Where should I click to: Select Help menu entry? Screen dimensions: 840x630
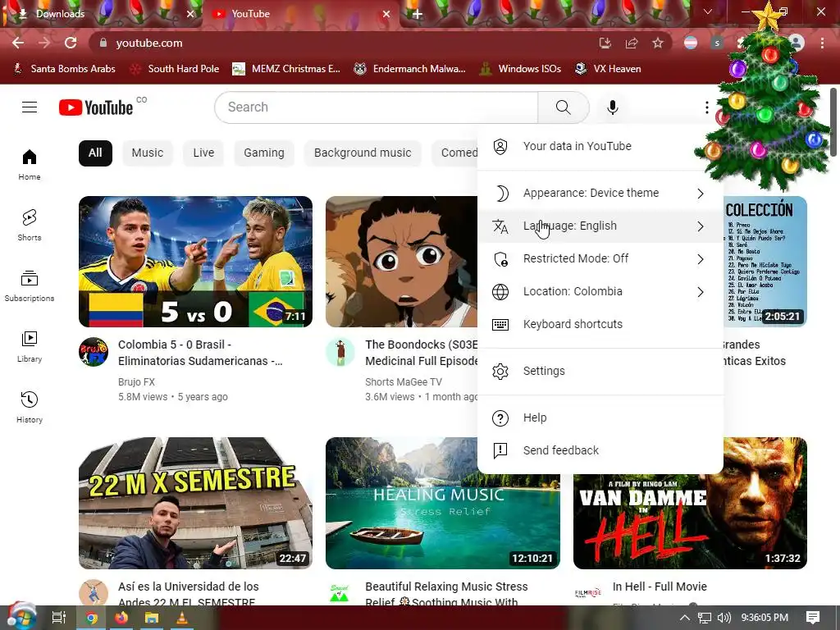[600, 418]
